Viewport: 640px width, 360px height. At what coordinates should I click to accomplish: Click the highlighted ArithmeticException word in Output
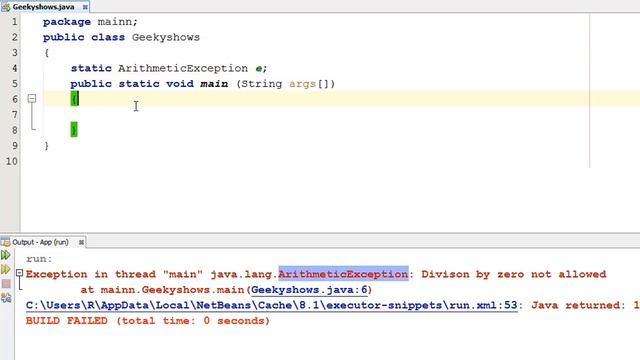click(x=343, y=274)
